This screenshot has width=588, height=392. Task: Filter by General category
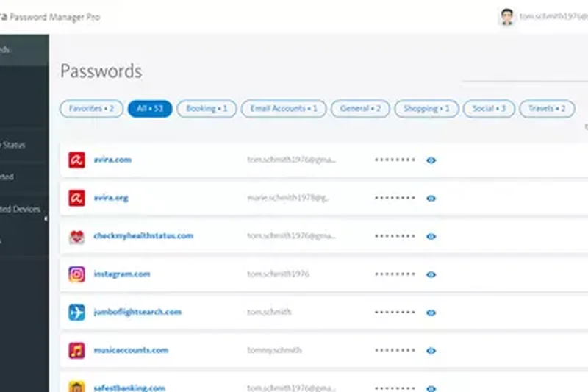tap(360, 109)
